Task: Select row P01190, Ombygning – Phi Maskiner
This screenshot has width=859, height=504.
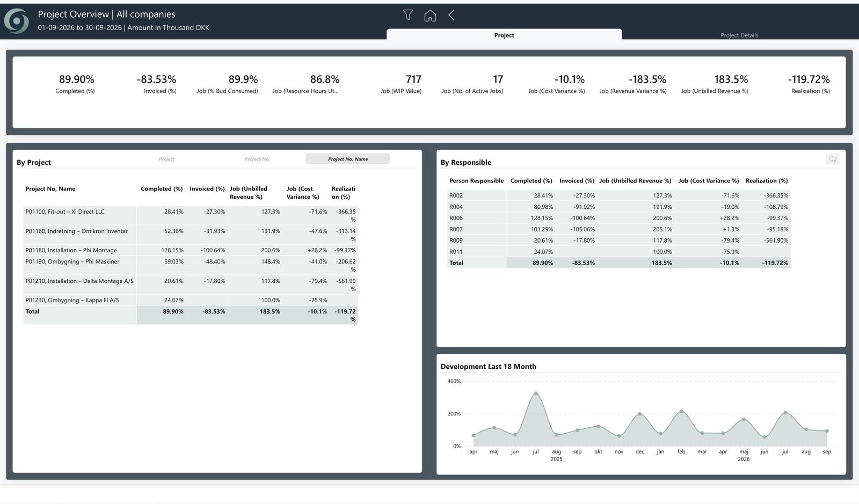Action: click(191, 265)
